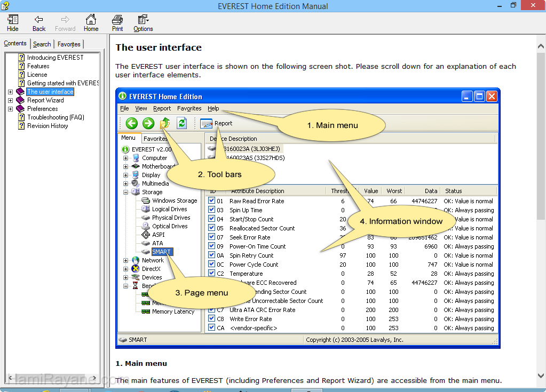Expand the DirectX node in EVEREST tree
Image resolution: width=546 pixels, height=392 pixels.
point(126,269)
